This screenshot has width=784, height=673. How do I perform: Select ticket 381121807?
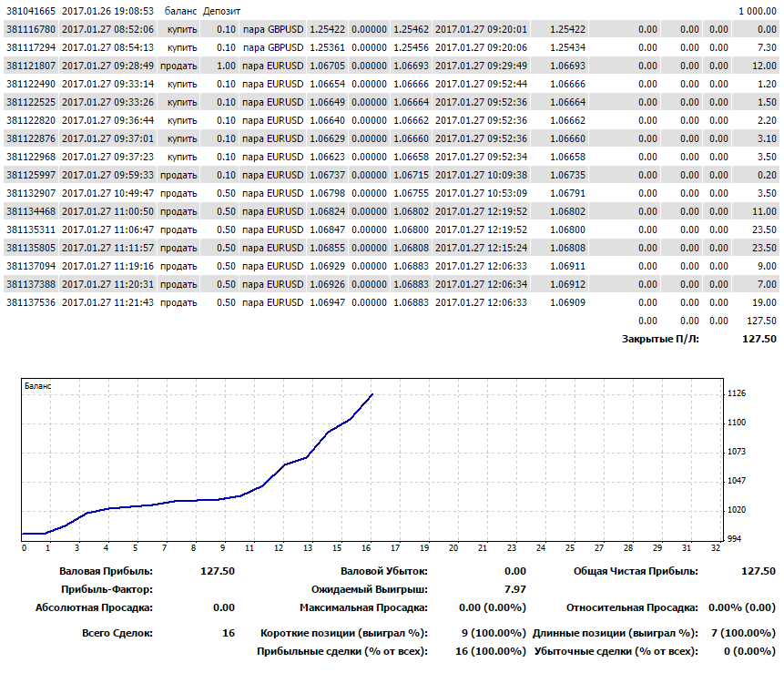pos(30,66)
